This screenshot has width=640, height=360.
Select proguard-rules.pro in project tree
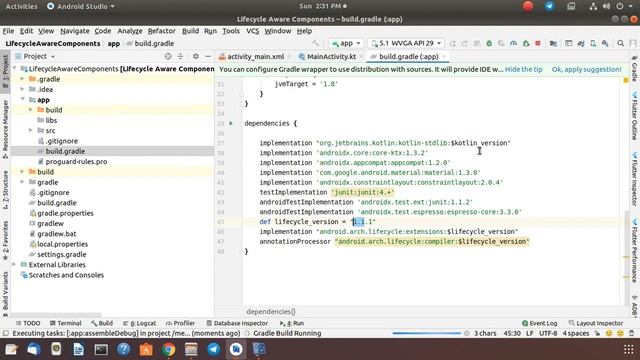[x=76, y=162]
